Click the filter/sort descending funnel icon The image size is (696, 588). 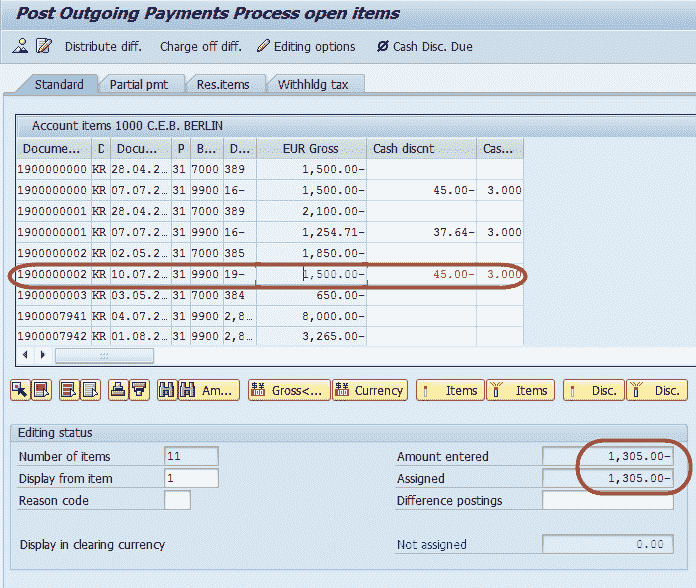pyautogui.click(x=139, y=391)
